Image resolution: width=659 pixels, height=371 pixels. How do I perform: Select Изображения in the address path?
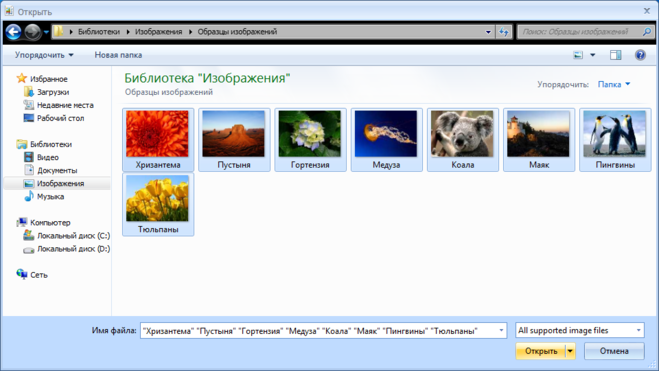point(158,32)
